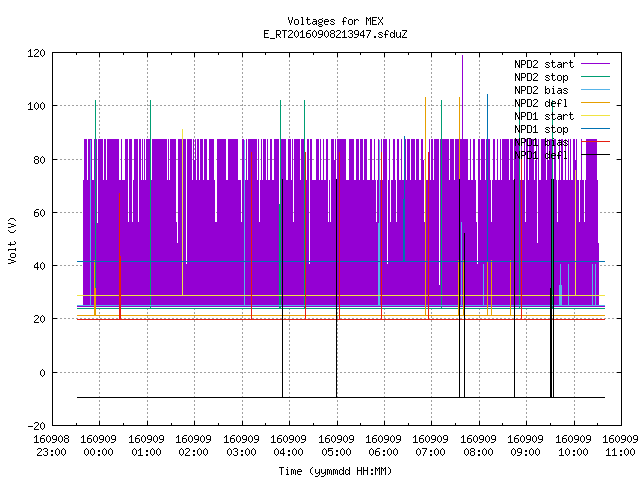Click the '160909 10:00' x-axis tick label
Image resolution: width=640 pixels, height=480 pixels.
click(573, 445)
